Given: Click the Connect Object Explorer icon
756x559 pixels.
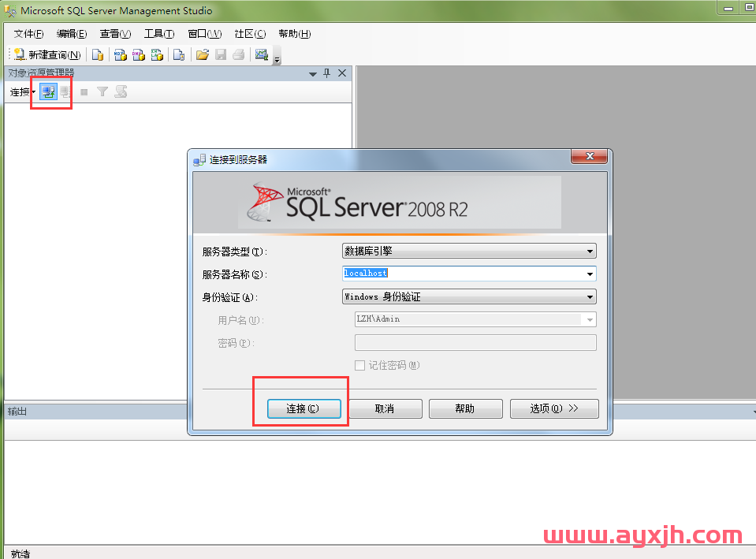Looking at the screenshot, I should tap(48, 91).
